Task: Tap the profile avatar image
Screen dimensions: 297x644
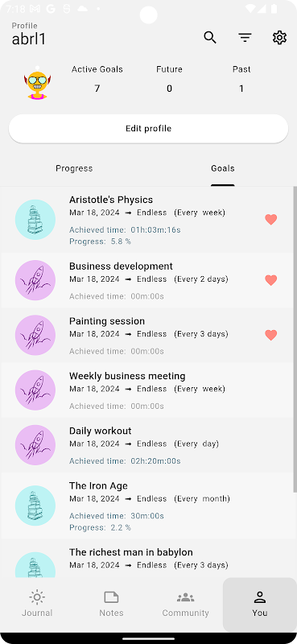Action: 37,84
